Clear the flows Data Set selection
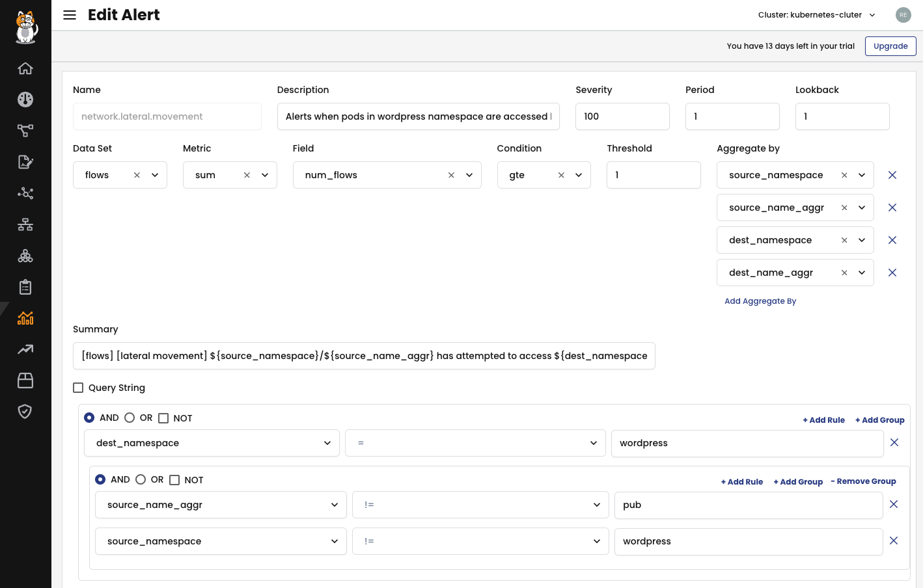This screenshot has height=588, width=923. [x=137, y=175]
